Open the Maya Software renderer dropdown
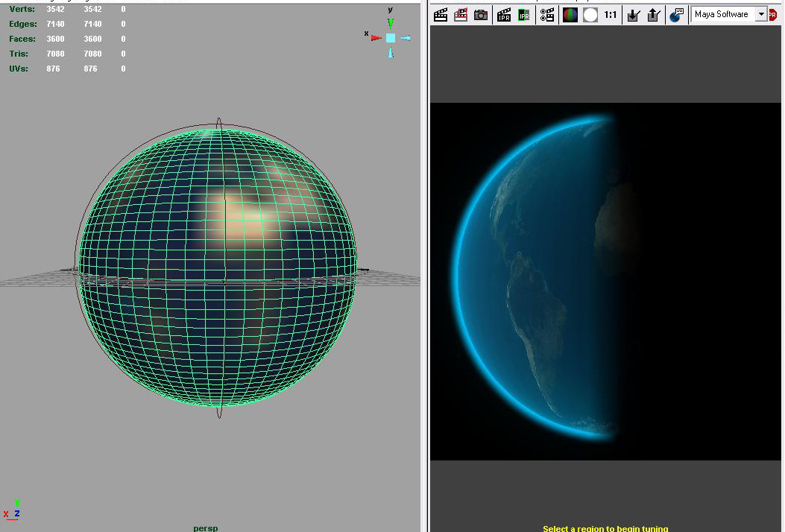Image resolution: width=785 pixels, height=532 pixels. coord(760,14)
